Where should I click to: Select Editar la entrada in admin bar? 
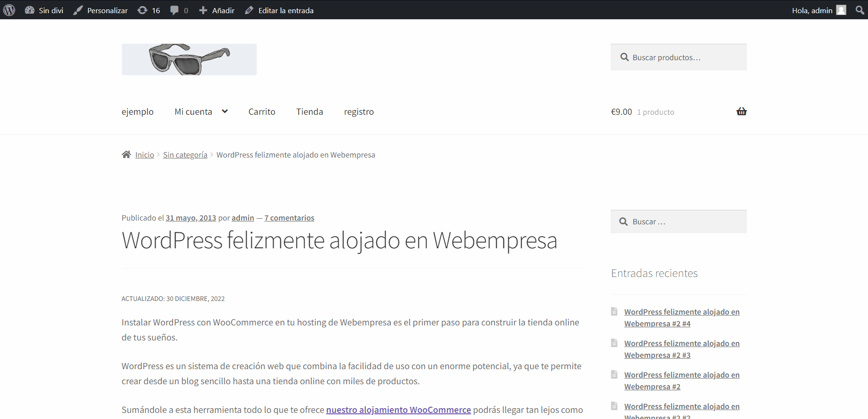pyautogui.click(x=279, y=10)
